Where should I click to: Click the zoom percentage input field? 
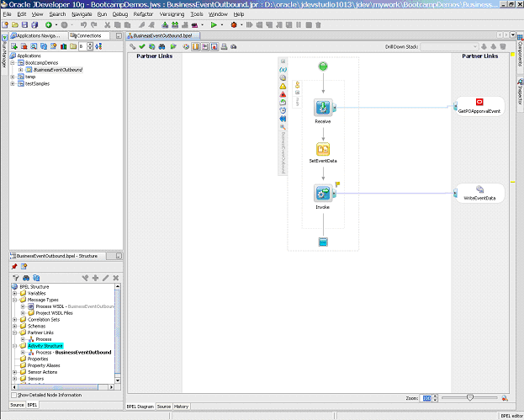(426, 398)
